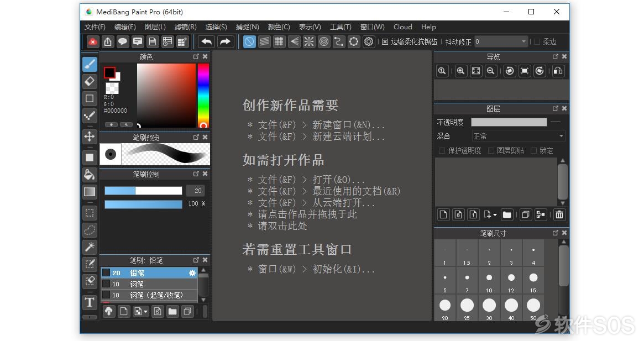Screen dimensions: 644x341
Task: Toggle 边缘柔化抗锯齿 checkbox
Action: coord(385,42)
